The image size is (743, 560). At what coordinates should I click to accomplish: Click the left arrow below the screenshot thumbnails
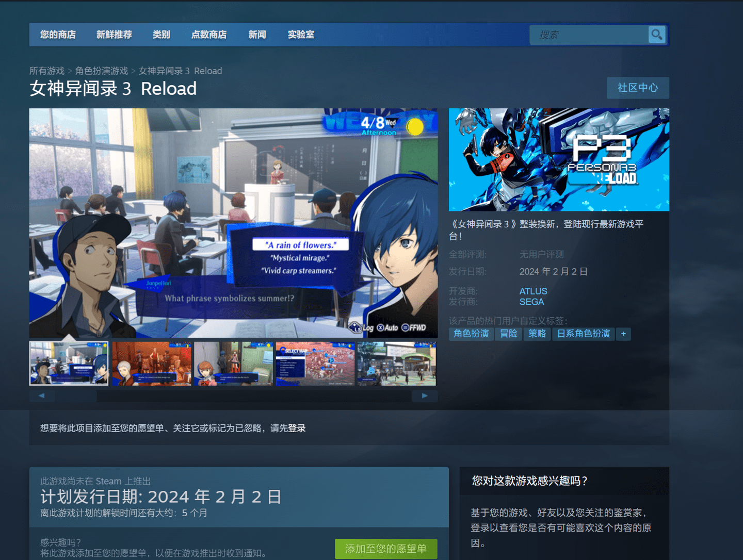42,396
